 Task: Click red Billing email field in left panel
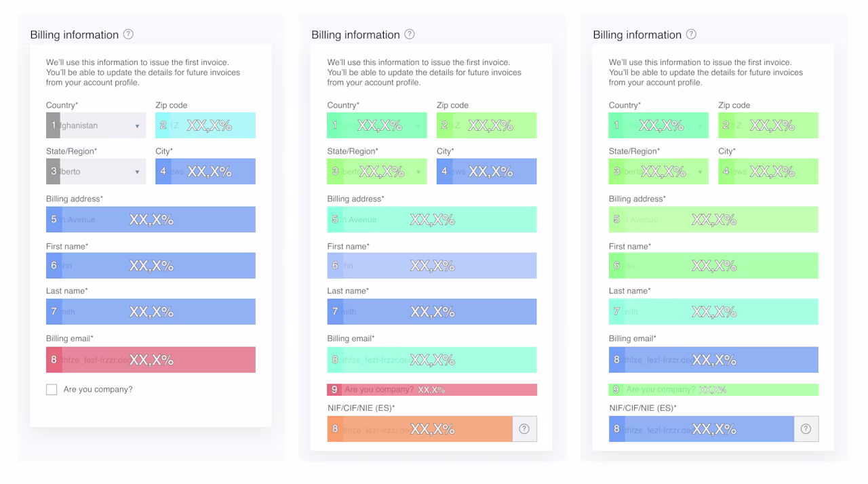pos(151,360)
